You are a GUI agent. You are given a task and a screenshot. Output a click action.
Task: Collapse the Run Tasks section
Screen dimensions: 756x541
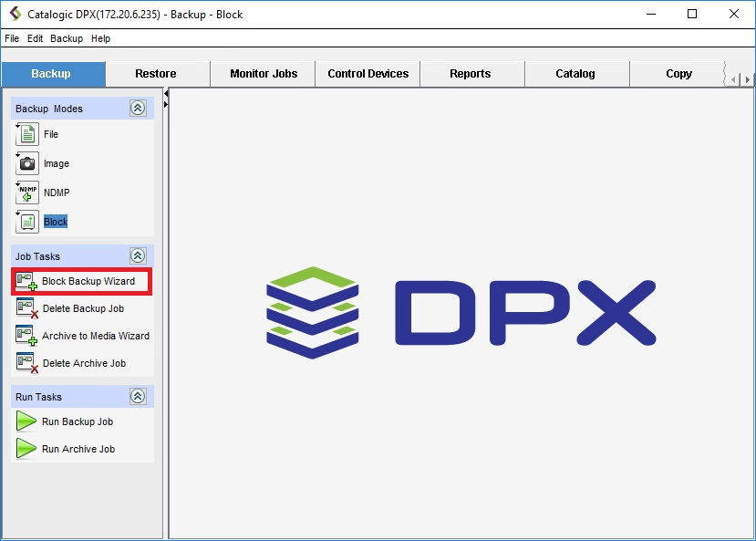(138, 397)
